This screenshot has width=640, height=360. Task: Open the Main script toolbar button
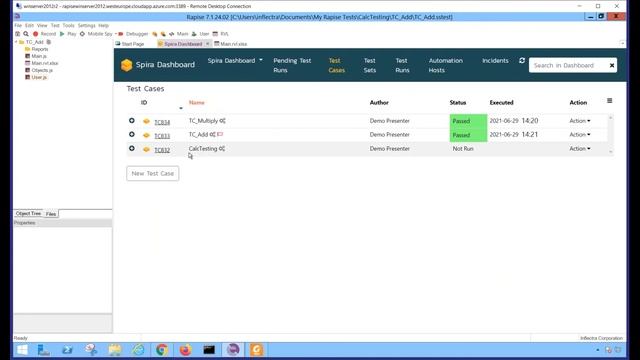[x=178, y=34]
